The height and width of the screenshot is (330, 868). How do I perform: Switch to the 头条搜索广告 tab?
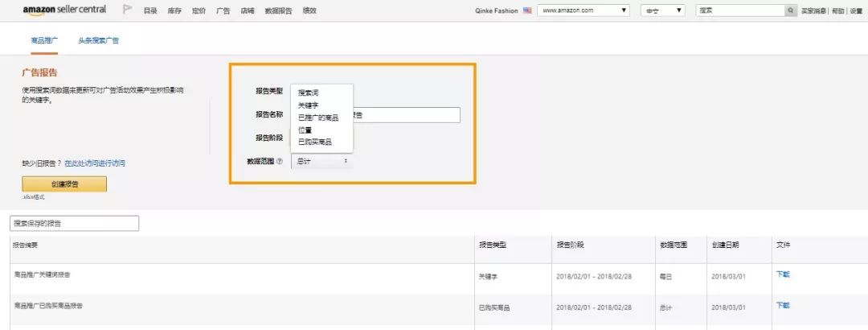(99, 39)
